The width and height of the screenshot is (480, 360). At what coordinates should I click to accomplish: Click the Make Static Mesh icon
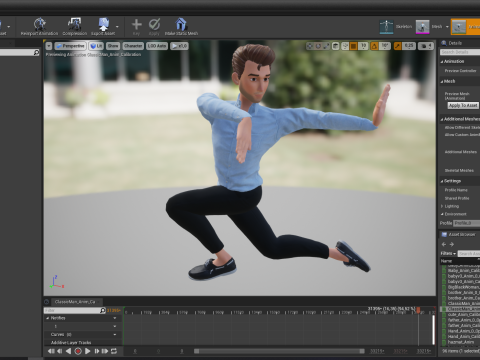pyautogui.click(x=181, y=24)
